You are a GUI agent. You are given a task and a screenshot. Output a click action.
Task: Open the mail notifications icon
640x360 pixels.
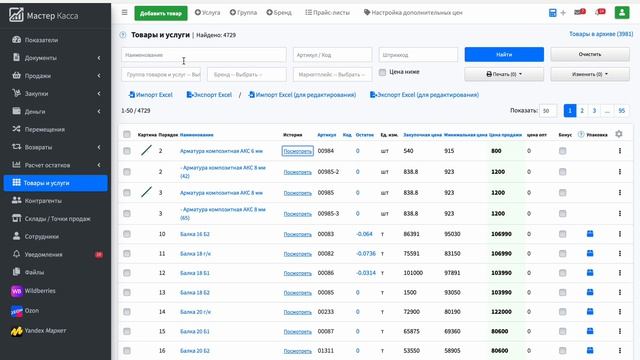click(580, 12)
